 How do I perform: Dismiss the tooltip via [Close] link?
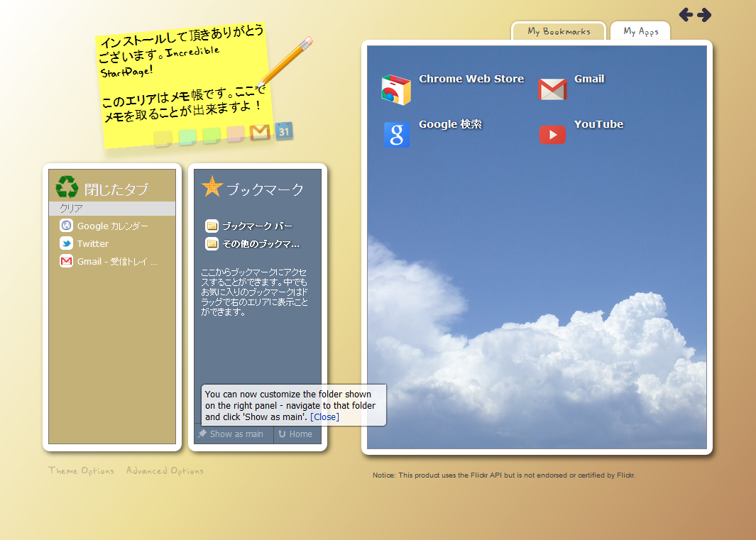324,417
